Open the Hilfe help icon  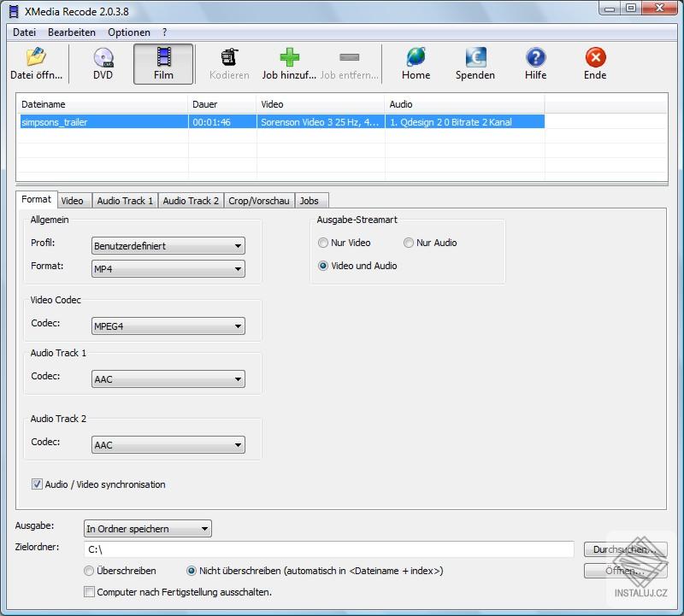534,62
